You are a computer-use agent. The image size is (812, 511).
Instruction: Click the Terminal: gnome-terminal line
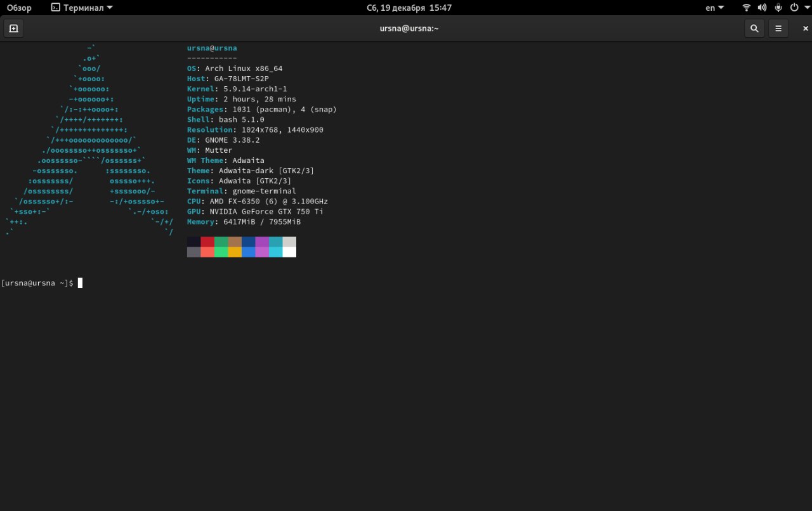click(242, 191)
